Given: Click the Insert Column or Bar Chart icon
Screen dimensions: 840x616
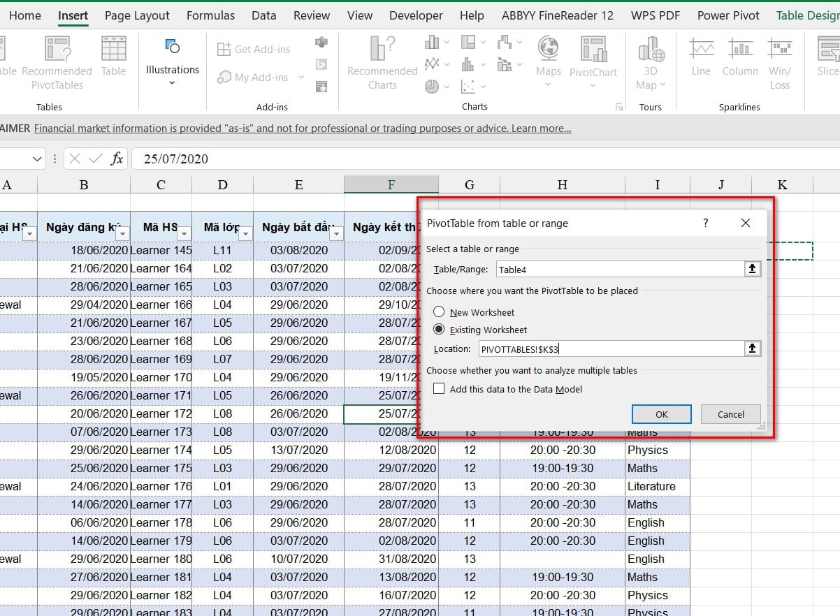Looking at the screenshot, I should click(x=432, y=43).
